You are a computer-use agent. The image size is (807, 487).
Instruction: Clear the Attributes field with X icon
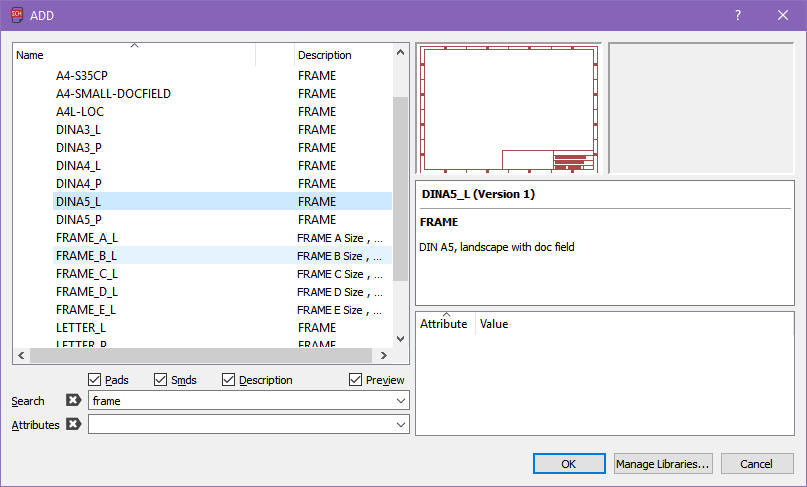(73, 425)
